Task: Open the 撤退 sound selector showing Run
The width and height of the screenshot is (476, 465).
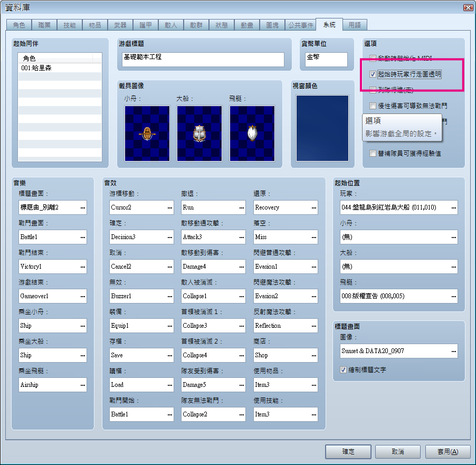Action: pyautogui.click(x=213, y=207)
